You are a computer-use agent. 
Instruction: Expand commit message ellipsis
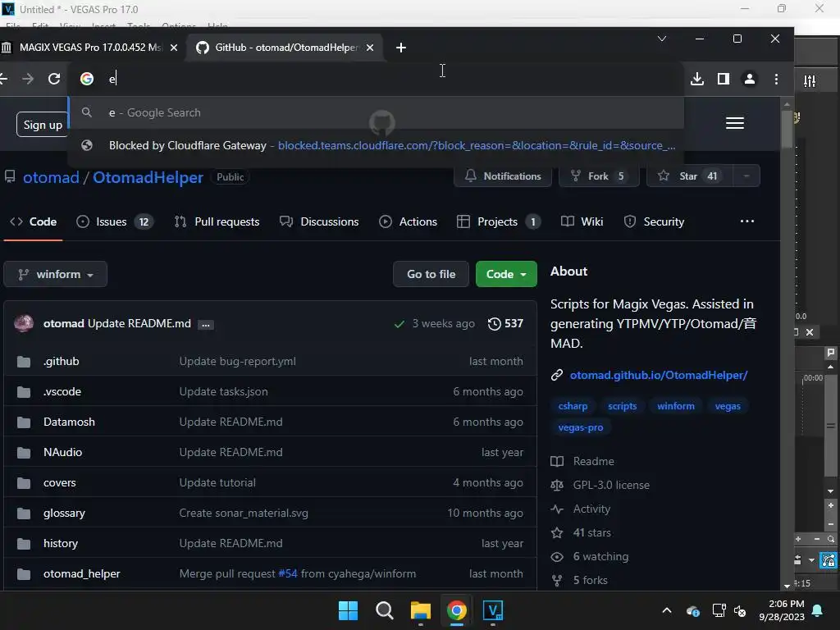(x=205, y=325)
